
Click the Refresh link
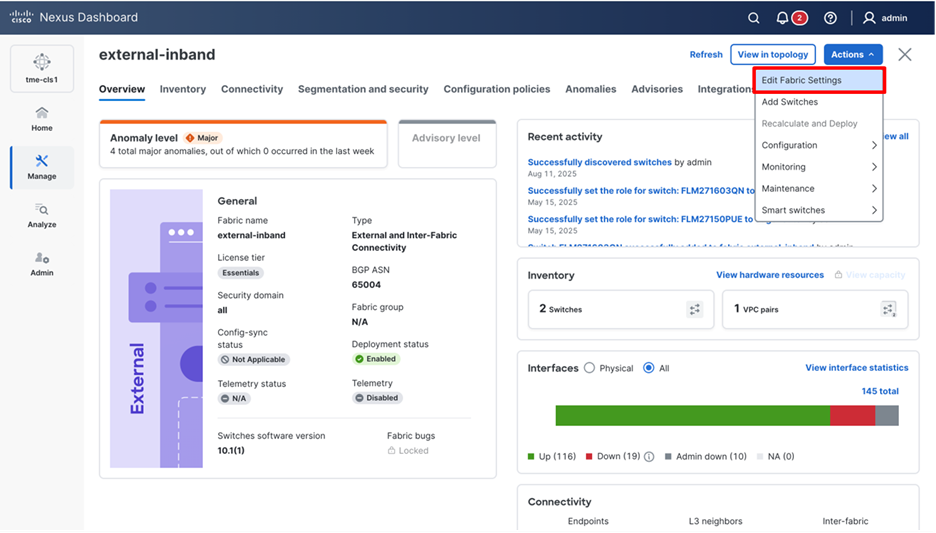pyautogui.click(x=706, y=54)
